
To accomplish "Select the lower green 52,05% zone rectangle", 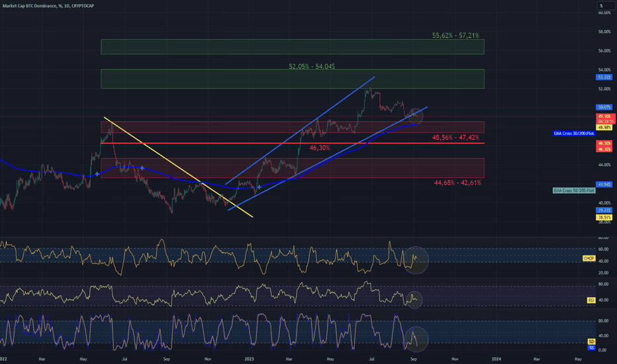I will [x=293, y=79].
